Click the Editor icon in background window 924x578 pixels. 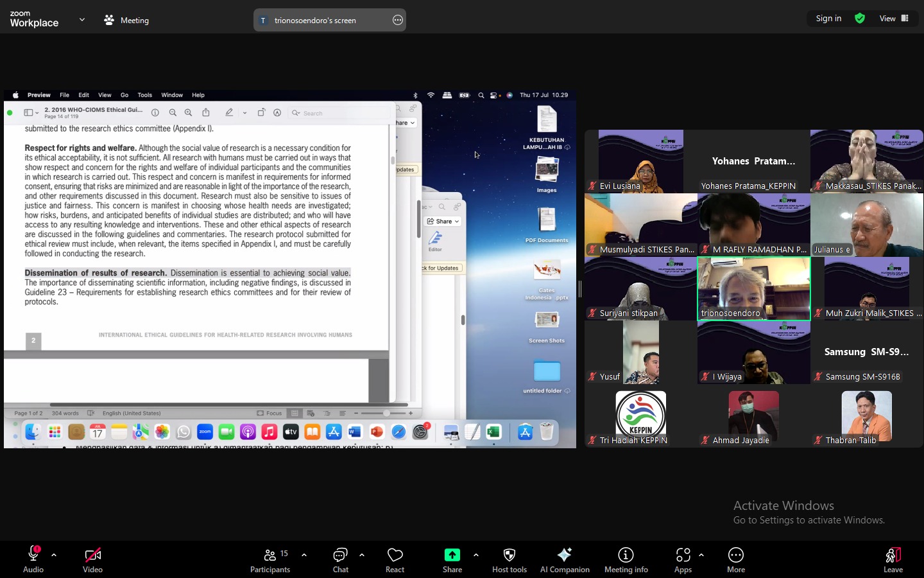(435, 241)
